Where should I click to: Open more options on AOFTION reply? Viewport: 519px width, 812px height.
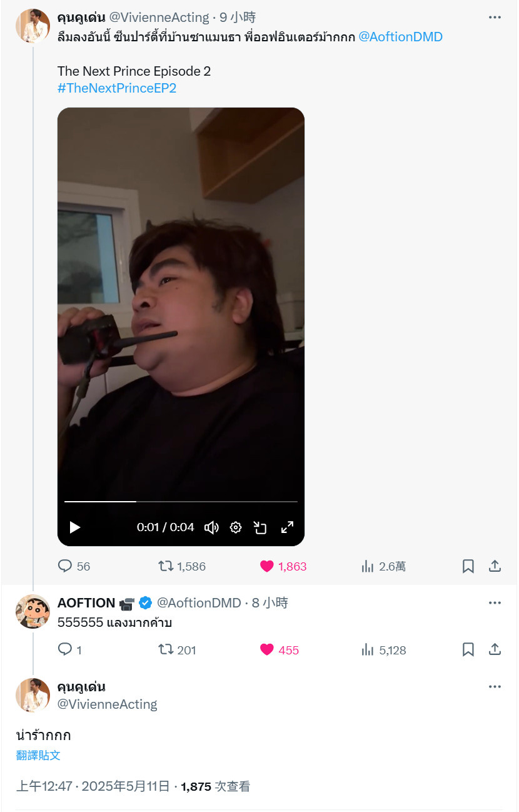coord(495,603)
